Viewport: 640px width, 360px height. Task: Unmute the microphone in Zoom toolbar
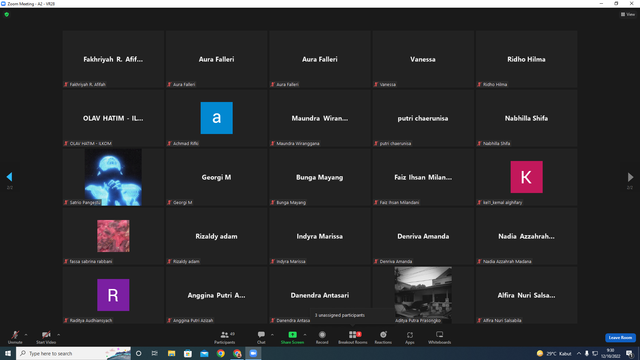(x=15, y=337)
